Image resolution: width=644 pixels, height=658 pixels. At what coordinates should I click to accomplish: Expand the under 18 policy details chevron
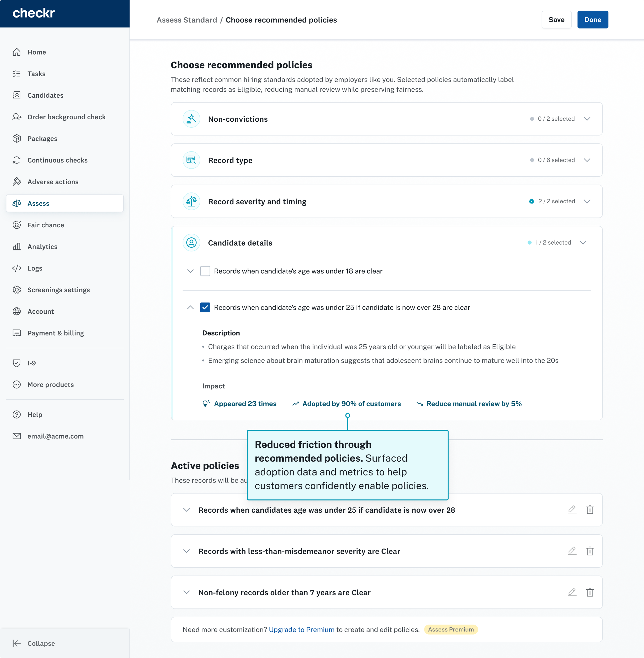click(190, 271)
